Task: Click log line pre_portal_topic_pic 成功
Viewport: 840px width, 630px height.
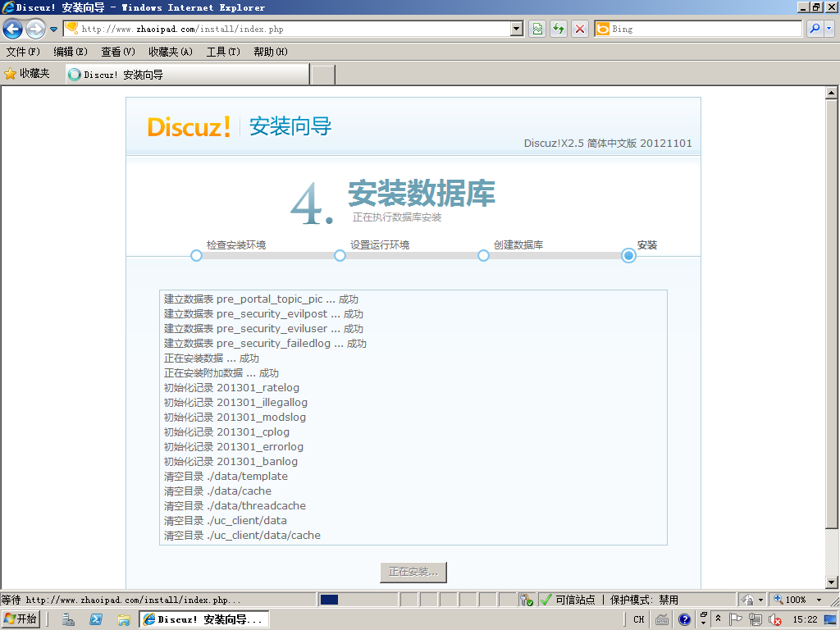Action: (x=261, y=299)
